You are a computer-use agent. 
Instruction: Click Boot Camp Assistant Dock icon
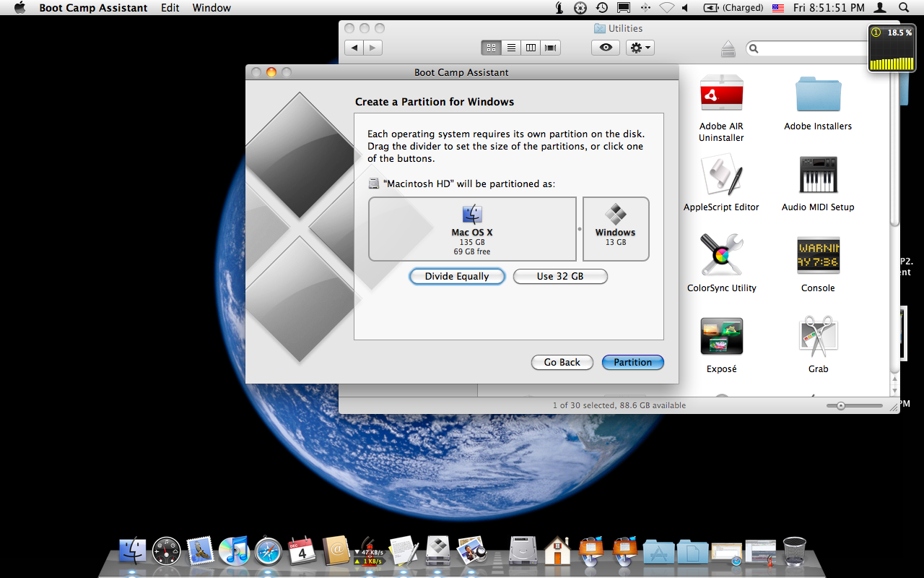[x=438, y=551]
